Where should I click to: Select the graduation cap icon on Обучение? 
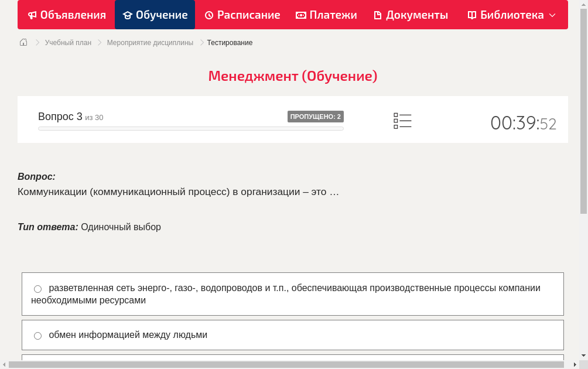128,15
